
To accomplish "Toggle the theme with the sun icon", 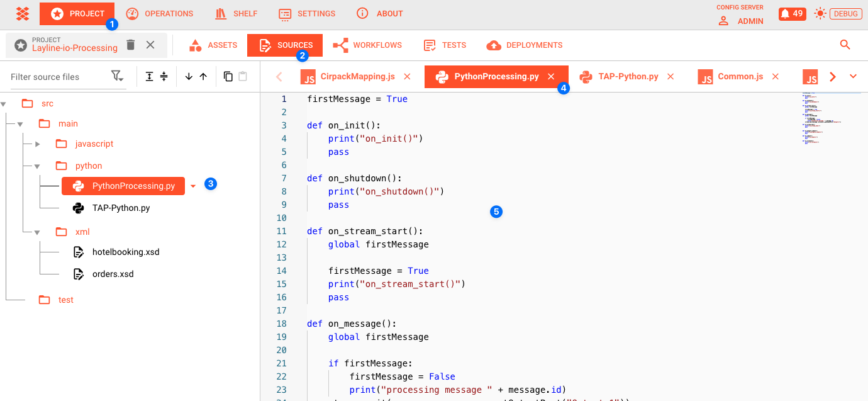I will [820, 13].
